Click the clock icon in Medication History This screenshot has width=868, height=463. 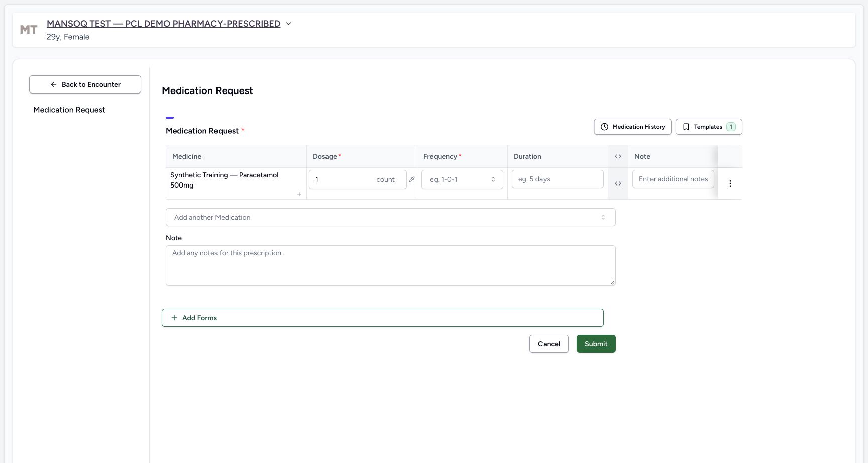604,127
